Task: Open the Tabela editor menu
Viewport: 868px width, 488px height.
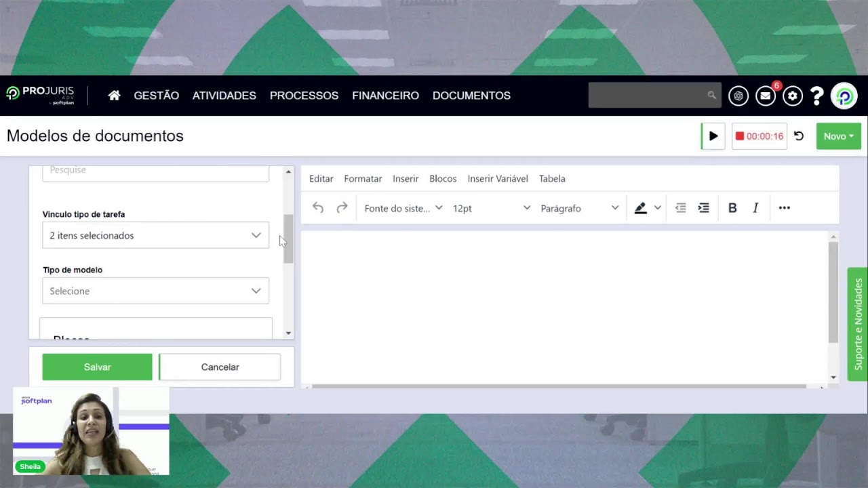Action: click(x=552, y=179)
